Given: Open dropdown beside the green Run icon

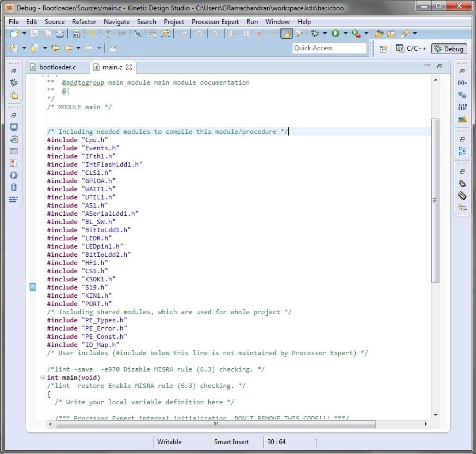Looking at the screenshot, I should (345, 33).
